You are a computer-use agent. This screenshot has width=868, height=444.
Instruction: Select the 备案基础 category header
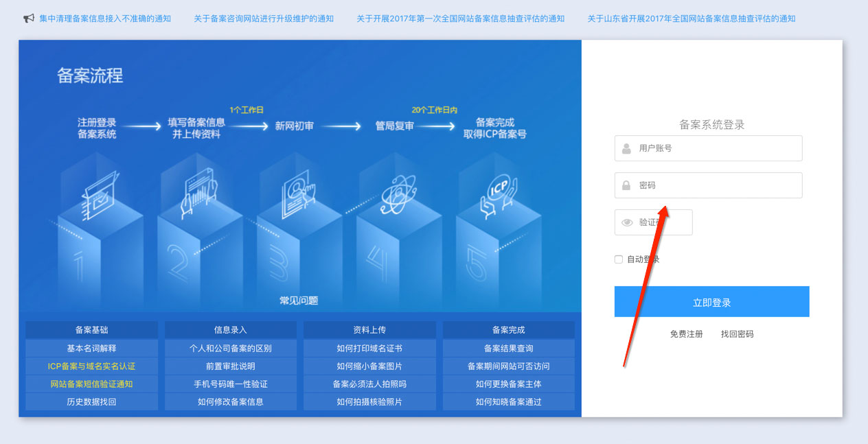91,330
